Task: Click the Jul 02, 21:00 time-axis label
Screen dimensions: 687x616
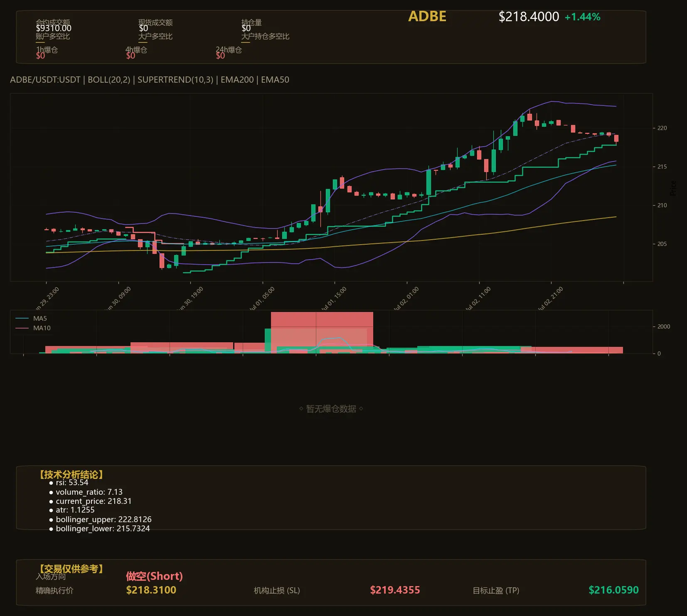Action: pos(550,299)
